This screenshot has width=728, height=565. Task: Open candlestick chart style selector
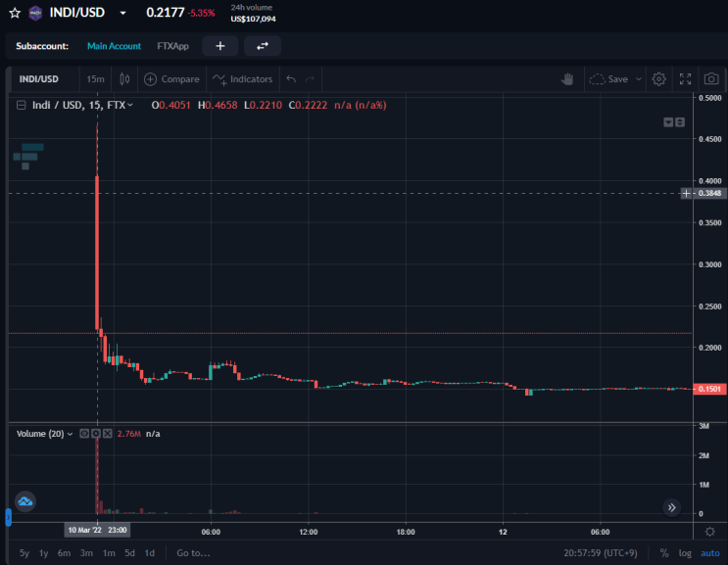124,79
